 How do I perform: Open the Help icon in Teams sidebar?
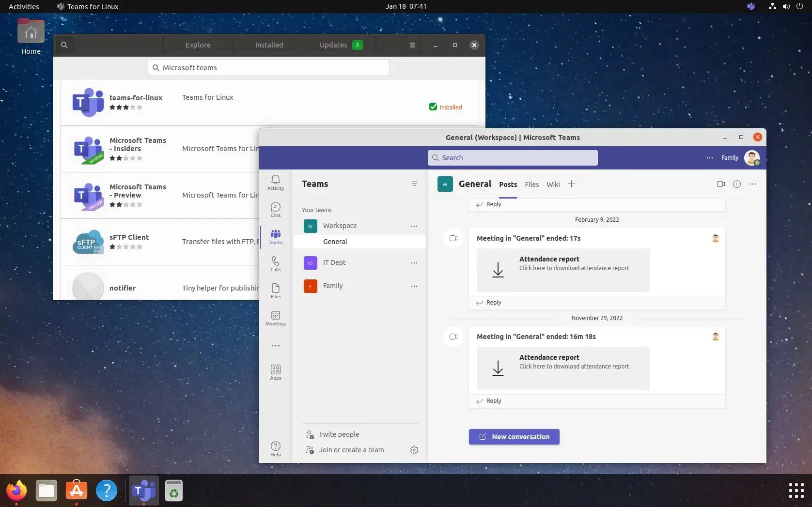(x=275, y=447)
